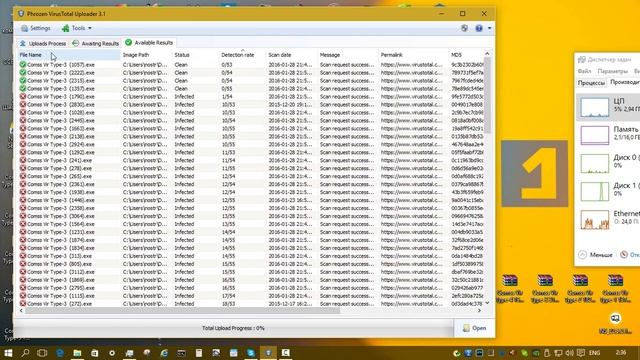Click the Total Upload Progress bar
Viewport: 640px width, 360px height.
233,328
